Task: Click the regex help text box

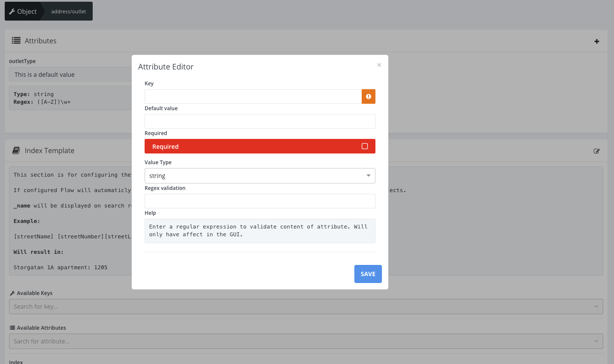Action: point(260,231)
